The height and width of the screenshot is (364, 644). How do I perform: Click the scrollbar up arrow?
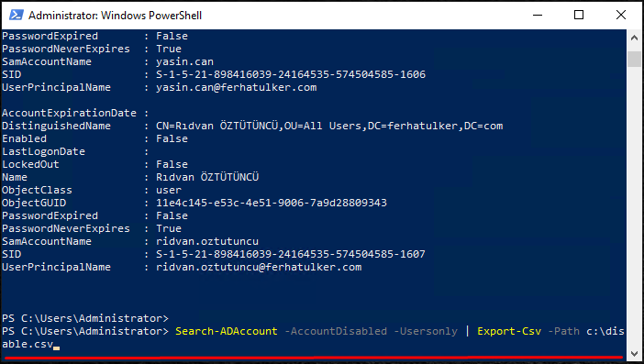click(x=634, y=38)
